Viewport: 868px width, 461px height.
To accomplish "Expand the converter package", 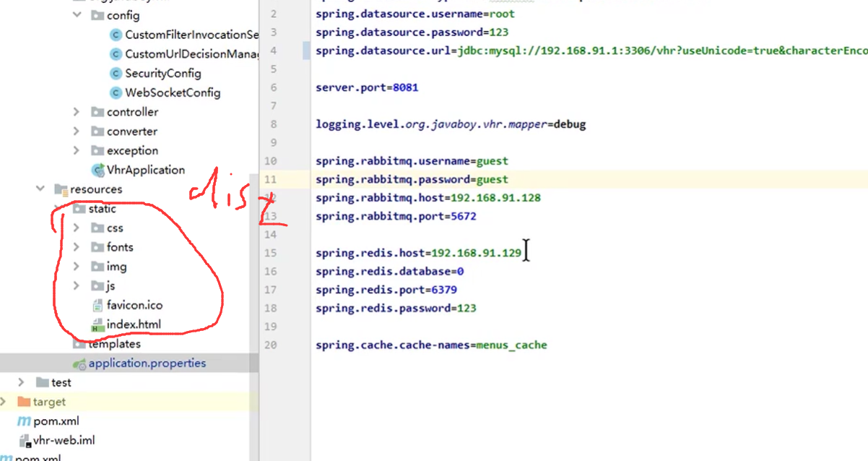I will pyautogui.click(x=77, y=132).
